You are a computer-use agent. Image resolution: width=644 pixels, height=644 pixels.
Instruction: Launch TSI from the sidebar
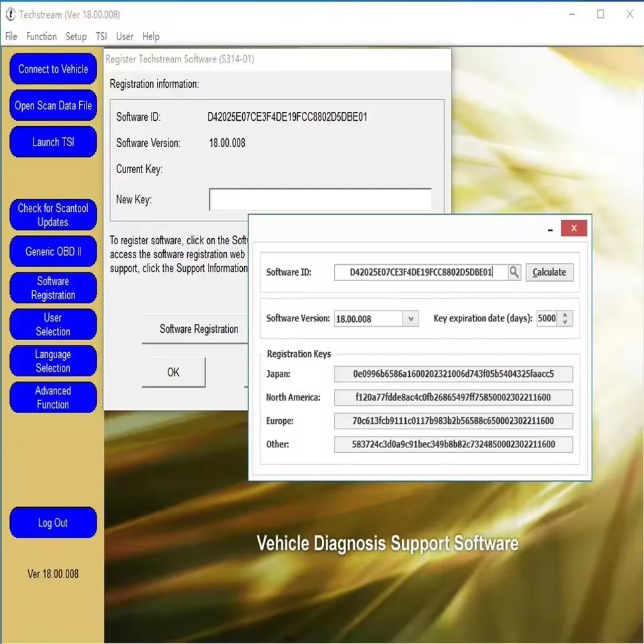point(53,142)
